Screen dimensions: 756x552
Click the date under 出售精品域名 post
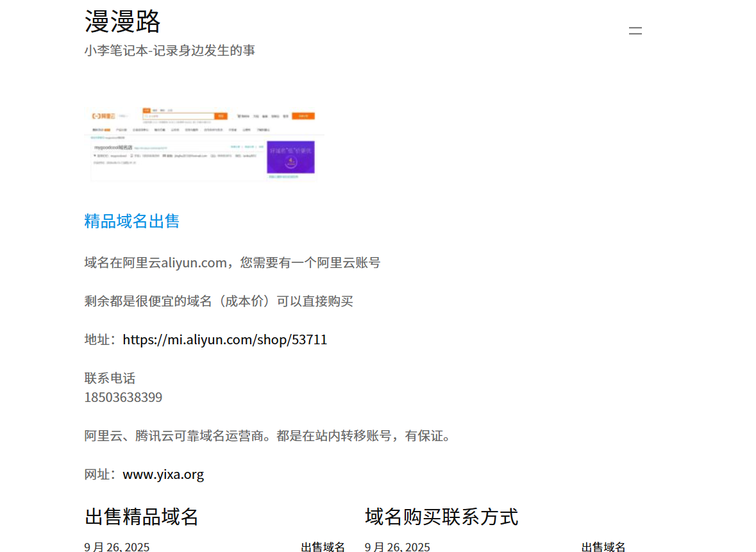tap(117, 547)
